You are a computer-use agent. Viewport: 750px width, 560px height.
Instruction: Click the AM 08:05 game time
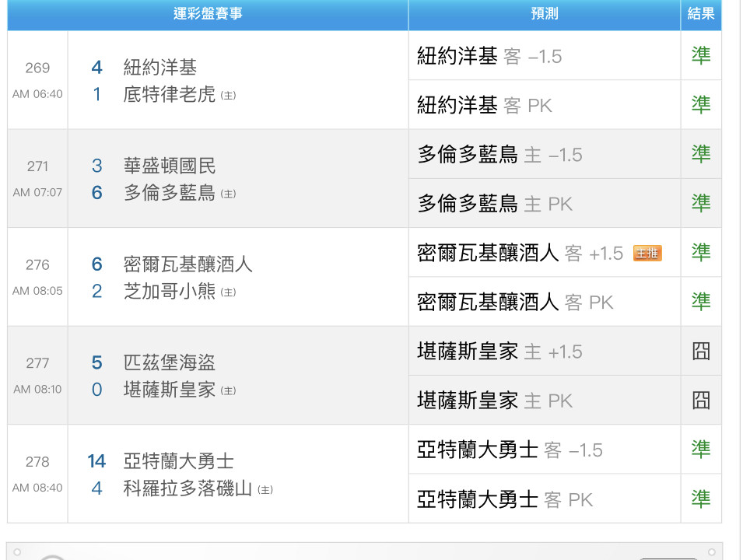pyautogui.click(x=37, y=291)
